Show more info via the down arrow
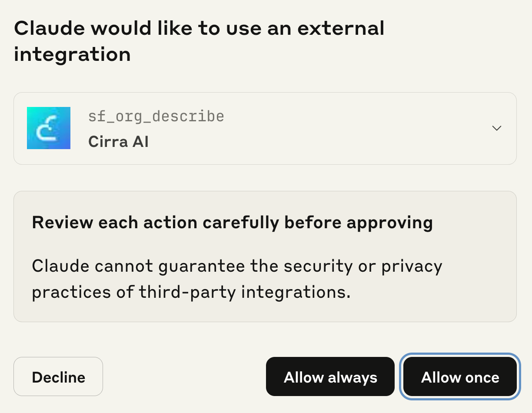Screen dimensions: 532x413 point(496,128)
